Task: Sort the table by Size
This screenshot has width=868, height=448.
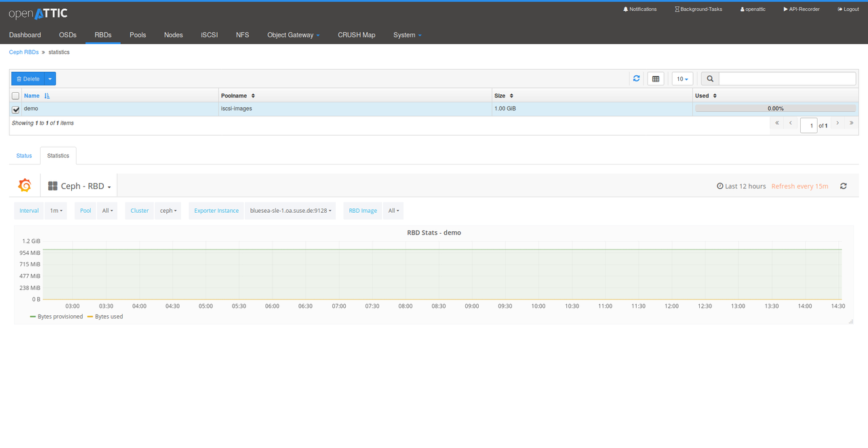Action: pyautogui.click(x=503, y=96)
